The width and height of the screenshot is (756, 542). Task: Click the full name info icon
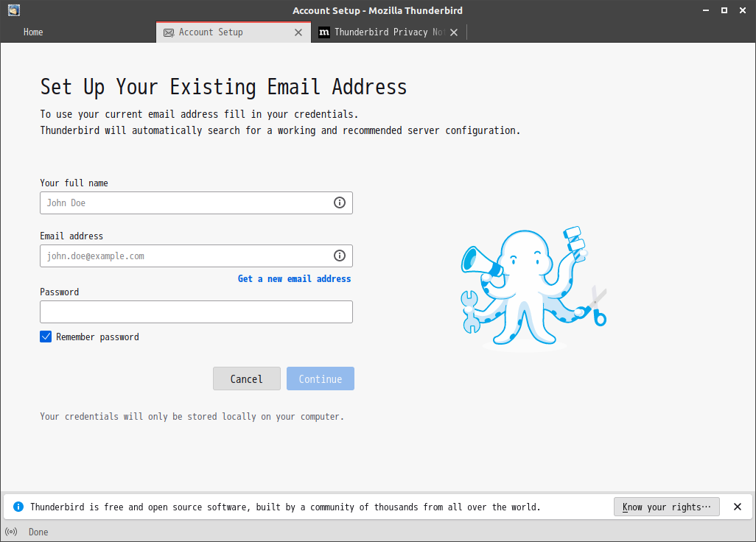340,203
